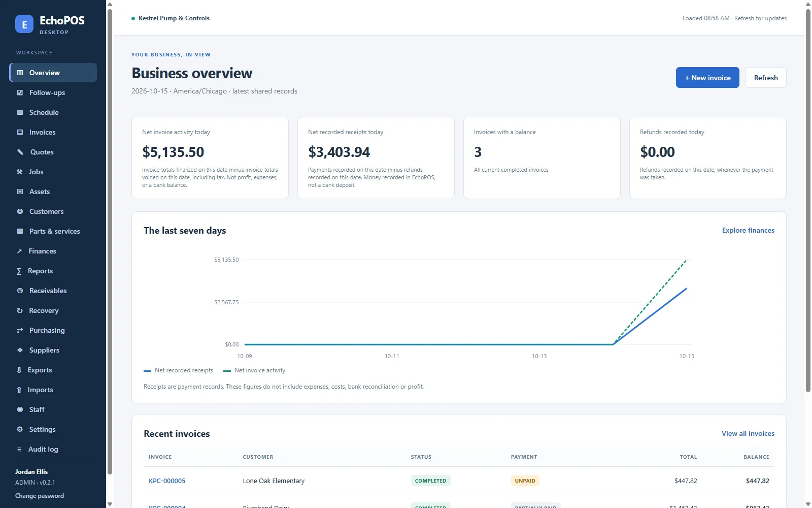Click the Jobs tools icon
Viewport: 812px width, 508px height.
tap(20, 172)
